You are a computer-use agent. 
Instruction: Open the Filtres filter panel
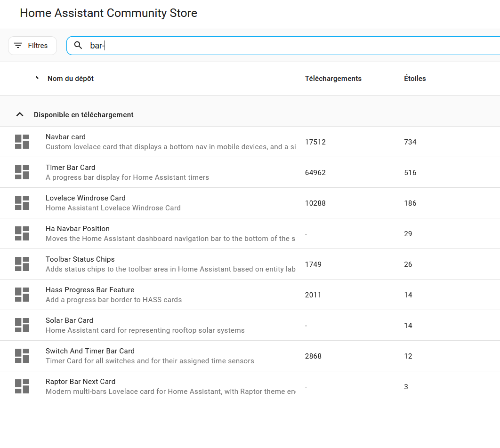tap(32, 46)
